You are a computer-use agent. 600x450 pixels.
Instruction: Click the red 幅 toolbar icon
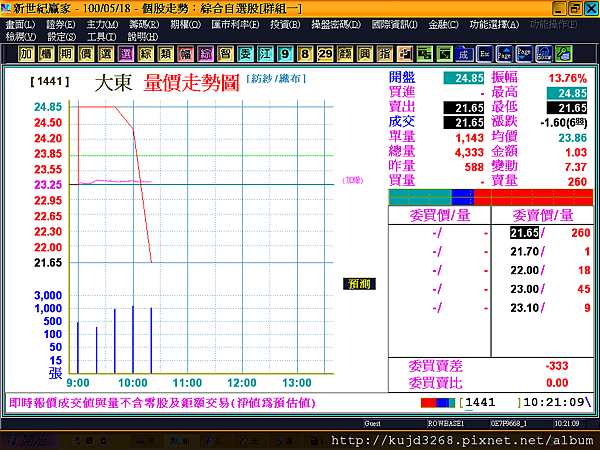point(185,54)
